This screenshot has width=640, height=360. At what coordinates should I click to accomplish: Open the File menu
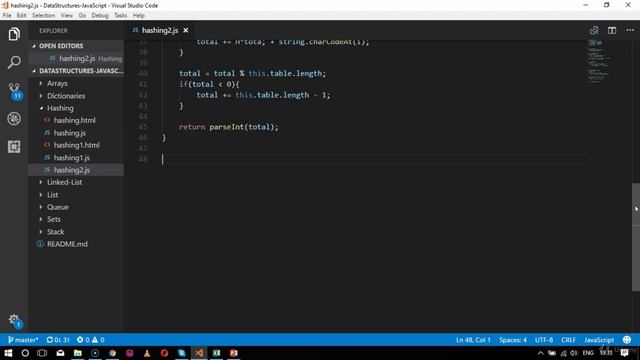pos(7,15)
